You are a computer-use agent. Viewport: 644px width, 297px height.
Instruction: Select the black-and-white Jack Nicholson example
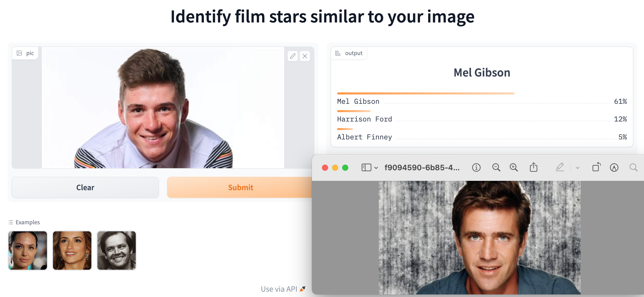[117, 250]
